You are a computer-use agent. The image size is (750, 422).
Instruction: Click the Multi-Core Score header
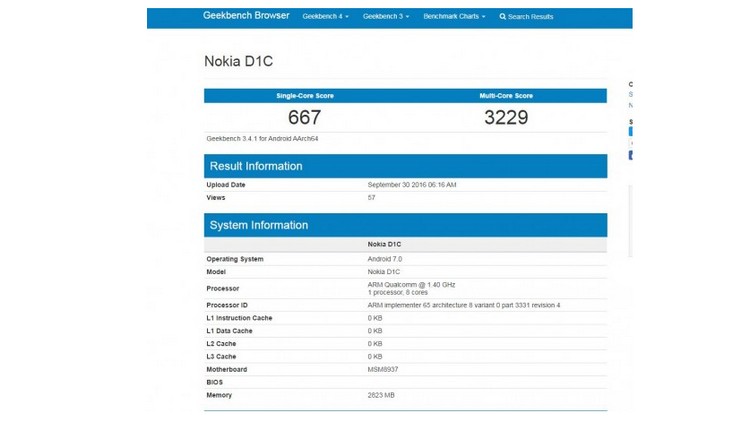click(506, 96)
